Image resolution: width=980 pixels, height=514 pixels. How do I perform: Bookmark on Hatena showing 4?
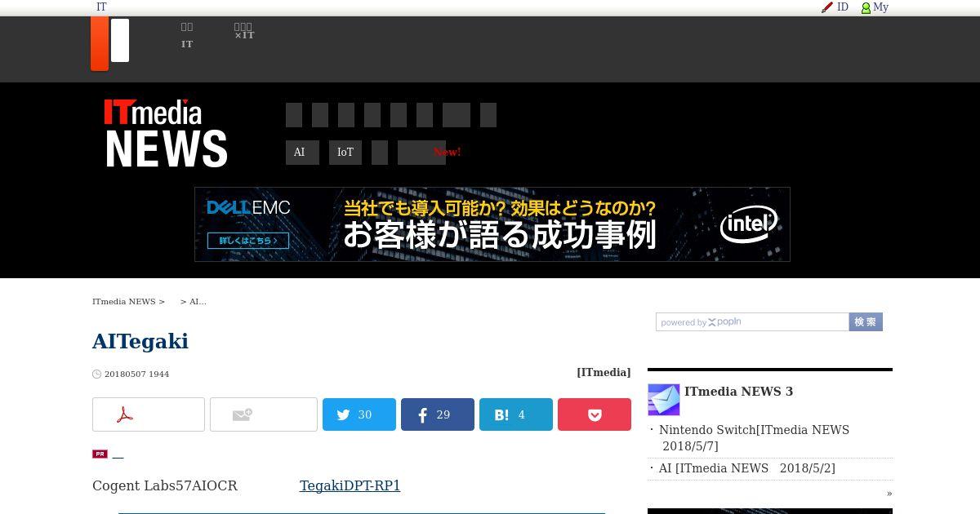[x=516, y=414]
